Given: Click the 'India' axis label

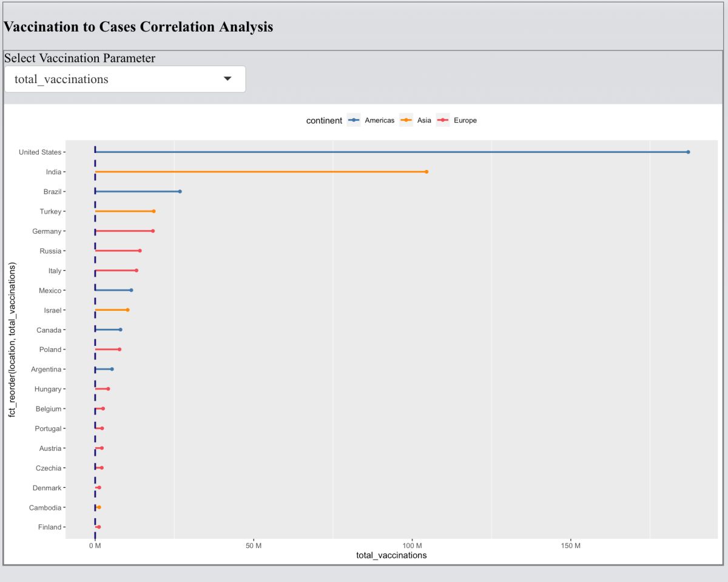Looking at the screenshot, I should [x=53, y=172].
